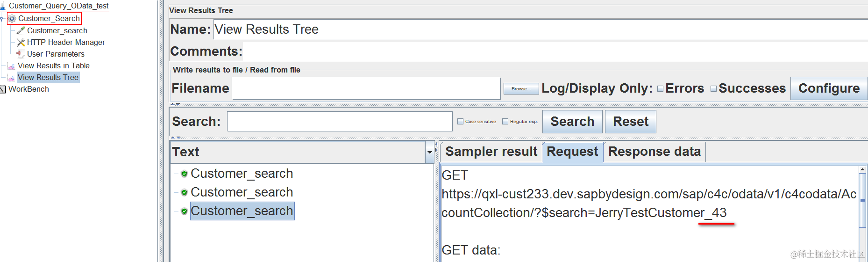The width and height of the screenshot is (868, 262).
Task: Select the HTTP Header Manager node
Action: [x=66, y=42]
